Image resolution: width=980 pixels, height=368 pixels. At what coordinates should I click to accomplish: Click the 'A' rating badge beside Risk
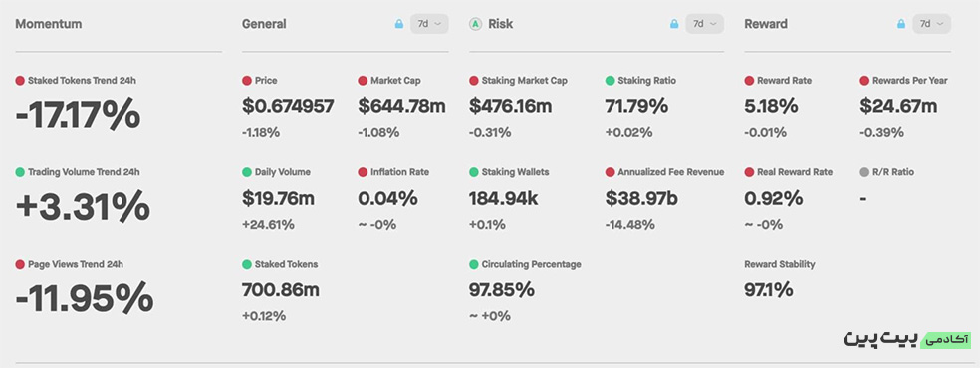pos(476,24)
